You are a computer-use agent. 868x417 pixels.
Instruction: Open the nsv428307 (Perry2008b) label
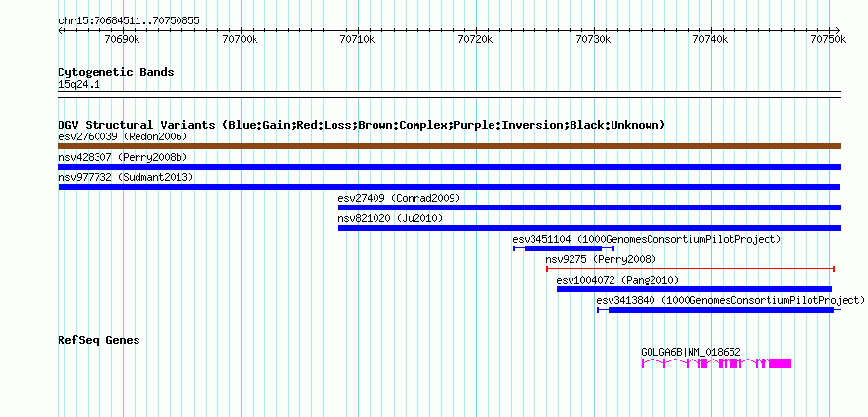(x=123, y=157)
